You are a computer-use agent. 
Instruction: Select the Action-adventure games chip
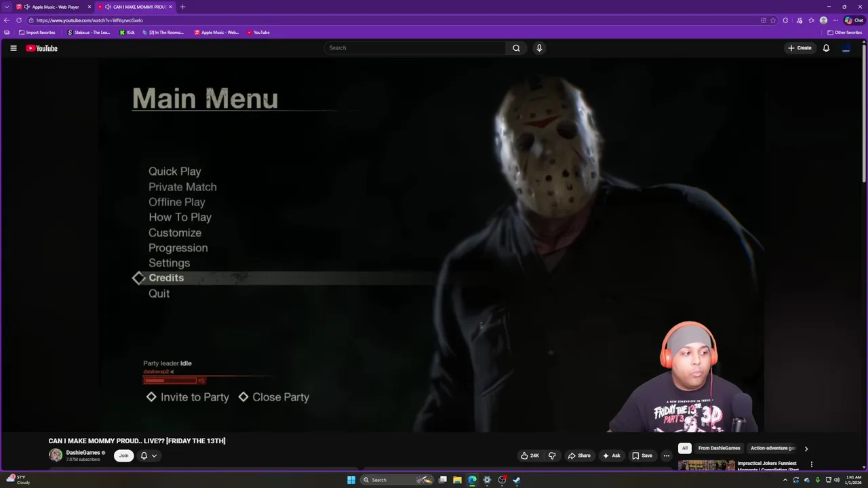tap(772, 448)
